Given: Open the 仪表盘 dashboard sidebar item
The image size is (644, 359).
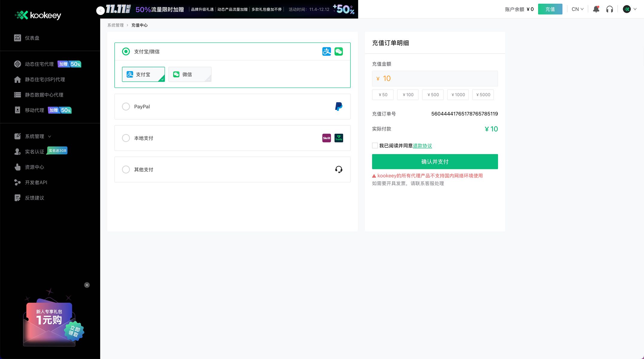Looking at the screenshot, I should click(32, 38).
